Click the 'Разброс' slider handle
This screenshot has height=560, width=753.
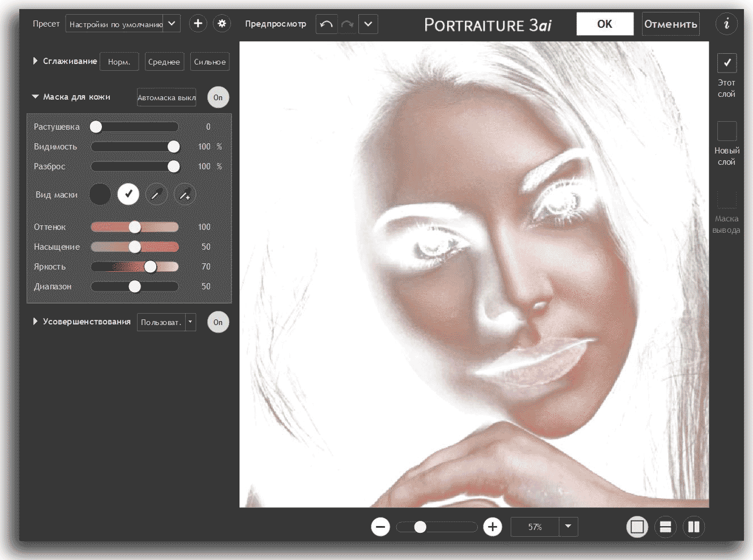174,166
